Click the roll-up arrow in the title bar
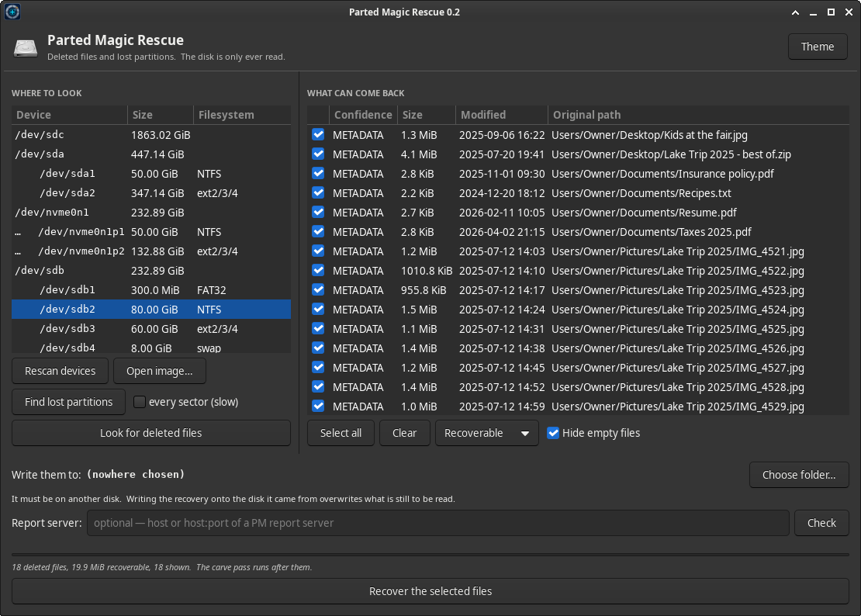 pos(795,12)
